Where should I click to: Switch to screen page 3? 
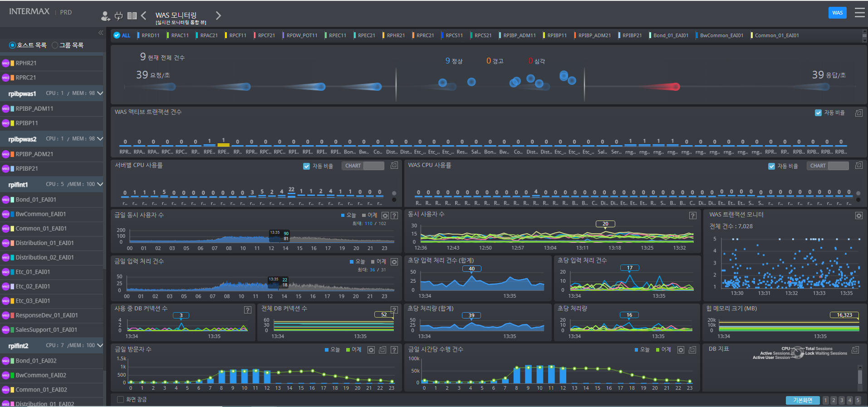[842, 400]
